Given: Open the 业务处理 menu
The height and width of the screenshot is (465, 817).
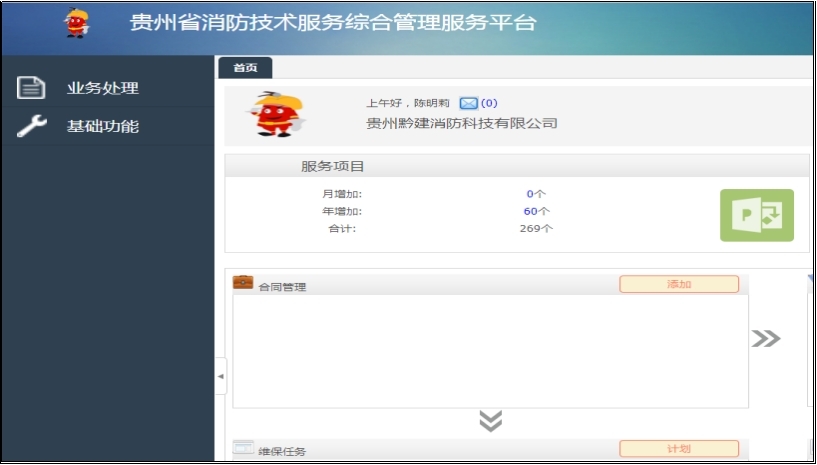Looking at the screenshot, I should coord(102,88).
